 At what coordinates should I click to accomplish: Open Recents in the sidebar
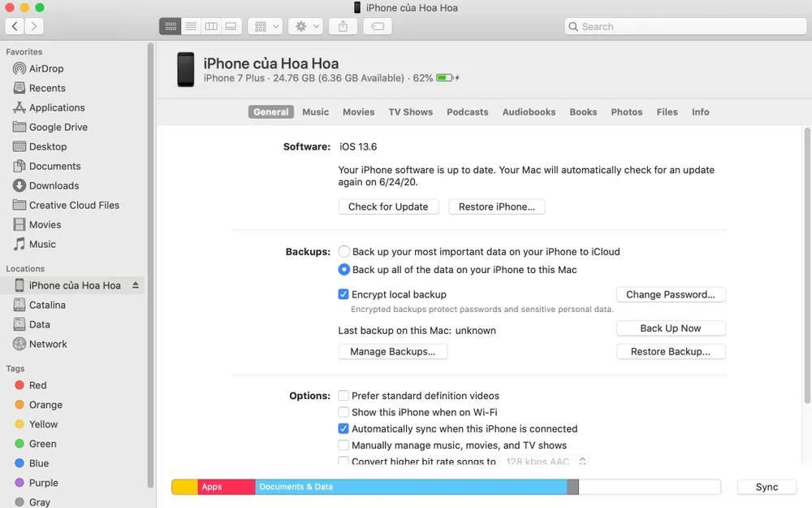pos(39,88)
